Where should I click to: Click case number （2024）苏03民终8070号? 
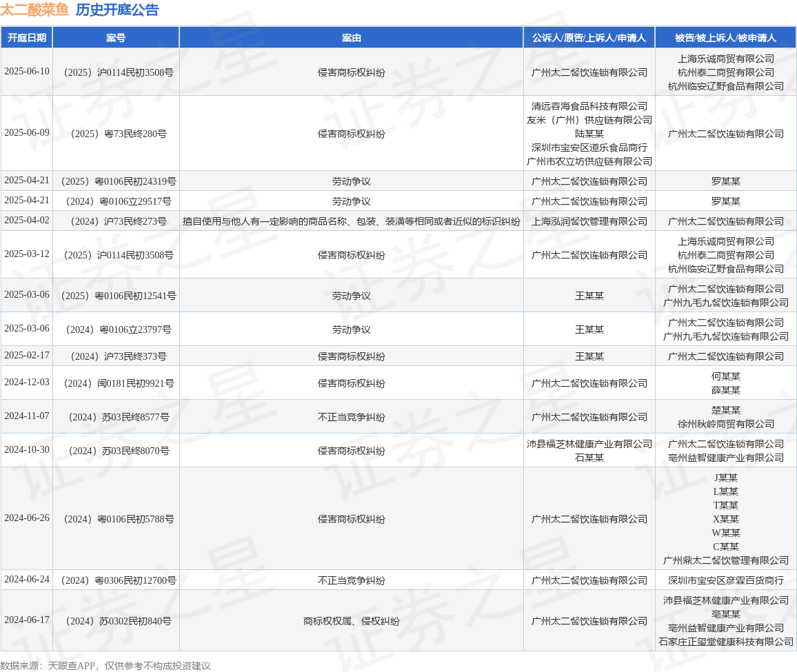119,451
